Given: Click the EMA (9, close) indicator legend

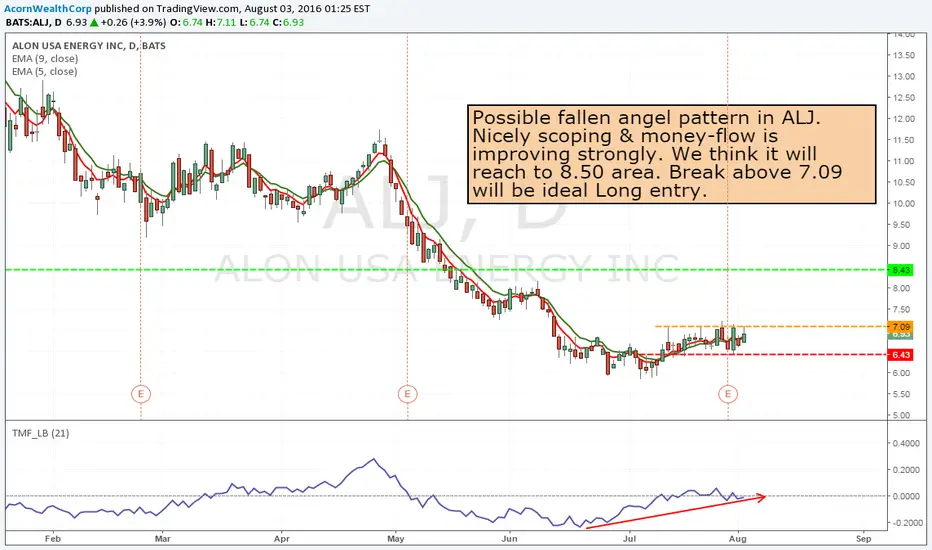Looking at the screenshot, I should (45, 58).
